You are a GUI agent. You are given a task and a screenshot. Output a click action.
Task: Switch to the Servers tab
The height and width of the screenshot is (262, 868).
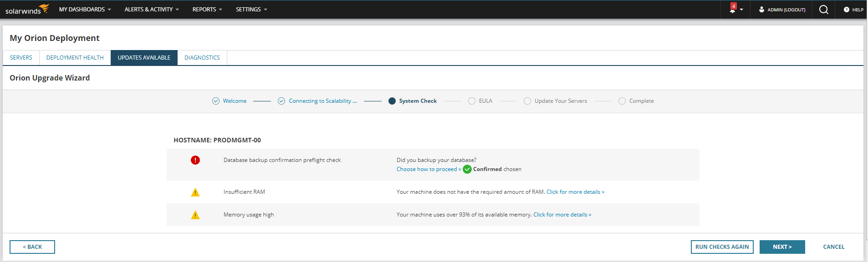pyautogui.click(x=21, y=58)
